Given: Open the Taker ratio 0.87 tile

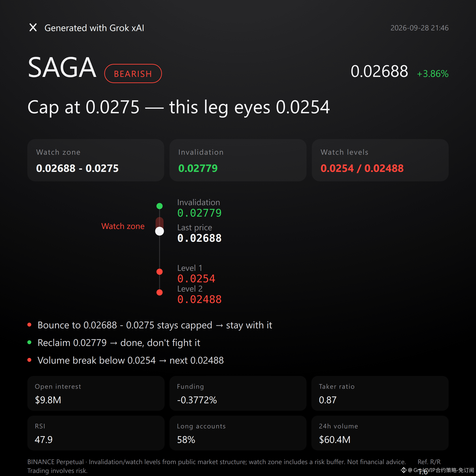Looking at the screenshot, I should [x=380, y=393].
